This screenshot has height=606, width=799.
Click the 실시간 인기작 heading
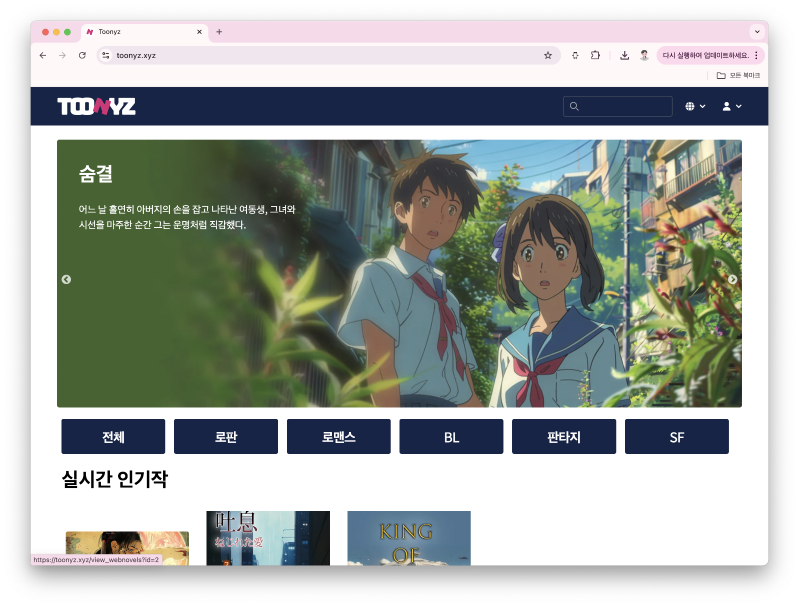click(x=115, y=479)
